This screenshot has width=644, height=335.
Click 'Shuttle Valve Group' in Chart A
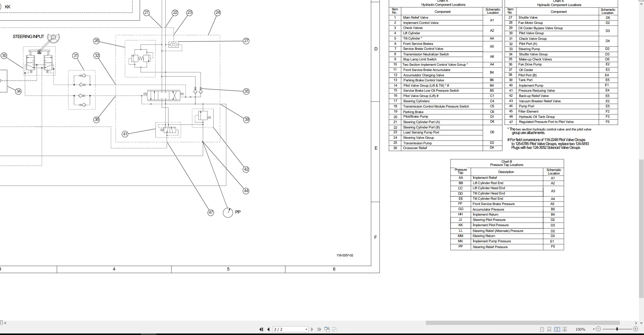pyautogui.click(x=533, y=54)
